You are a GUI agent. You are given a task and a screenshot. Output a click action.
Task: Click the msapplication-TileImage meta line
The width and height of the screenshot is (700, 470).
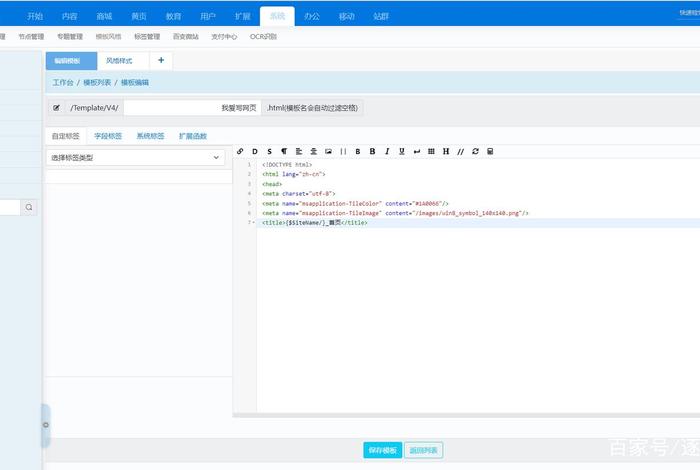[395, 213]
